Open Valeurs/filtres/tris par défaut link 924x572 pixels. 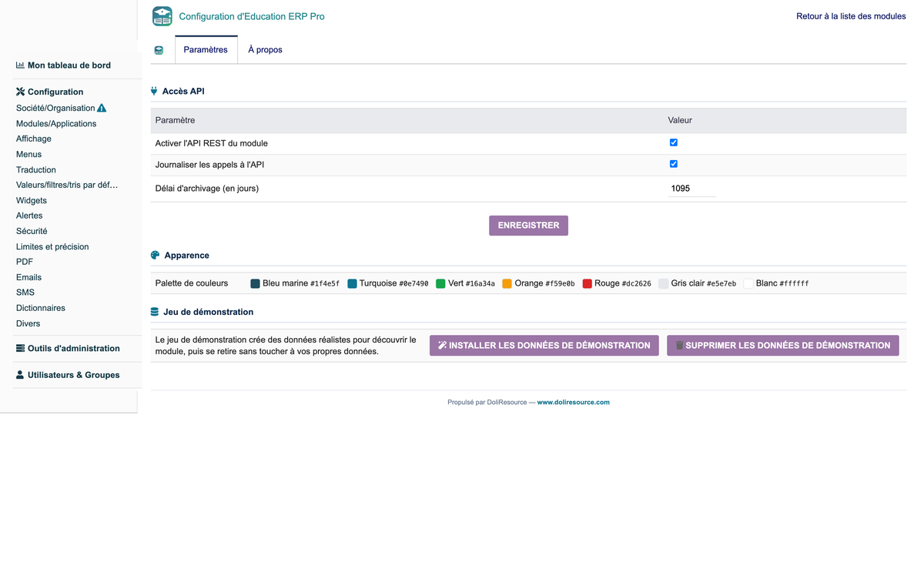point(67,185)
